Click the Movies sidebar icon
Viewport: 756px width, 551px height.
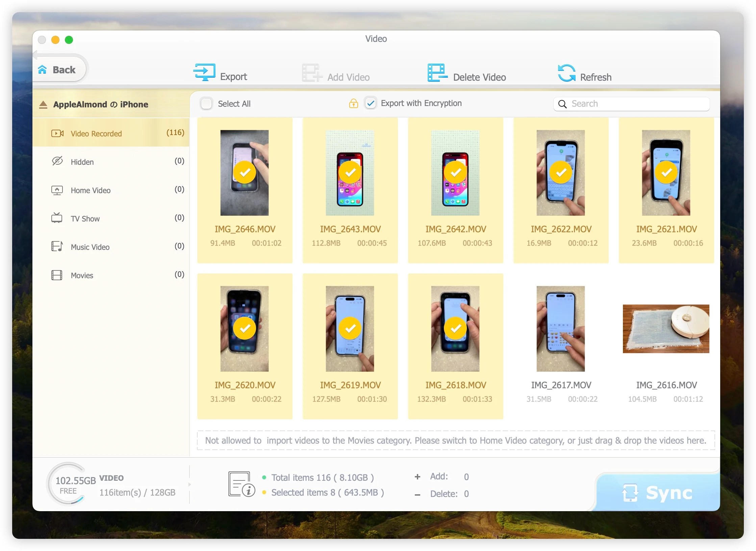[57, 275]
